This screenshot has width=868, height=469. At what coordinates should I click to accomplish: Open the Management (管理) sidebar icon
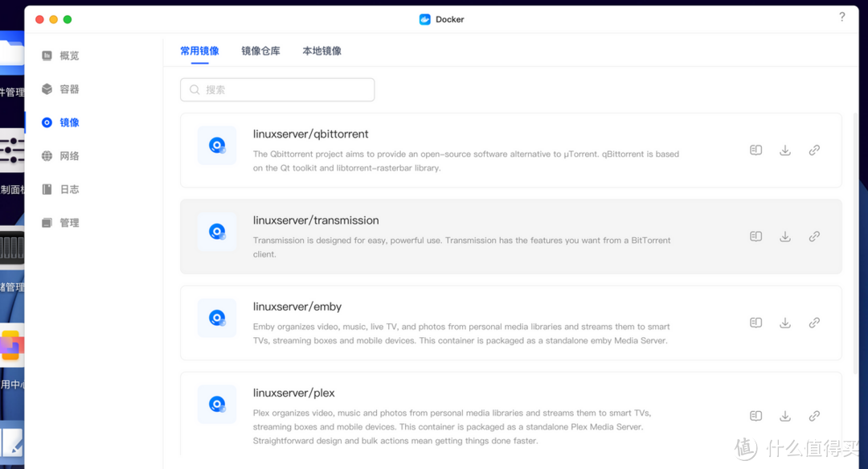[x=47, y=222]
